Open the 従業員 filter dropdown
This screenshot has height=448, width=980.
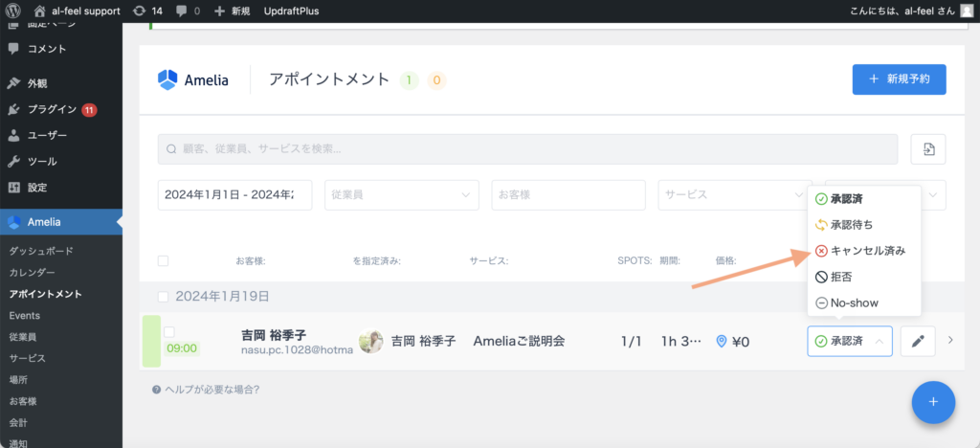pos(401,194)
